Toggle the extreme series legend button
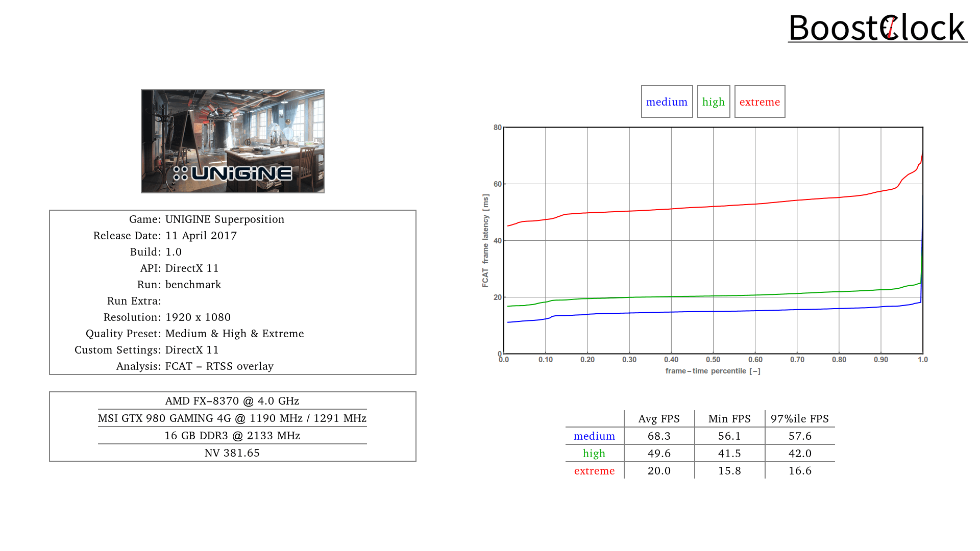Viewport: 980px width, 551px height. click(759, 102)
